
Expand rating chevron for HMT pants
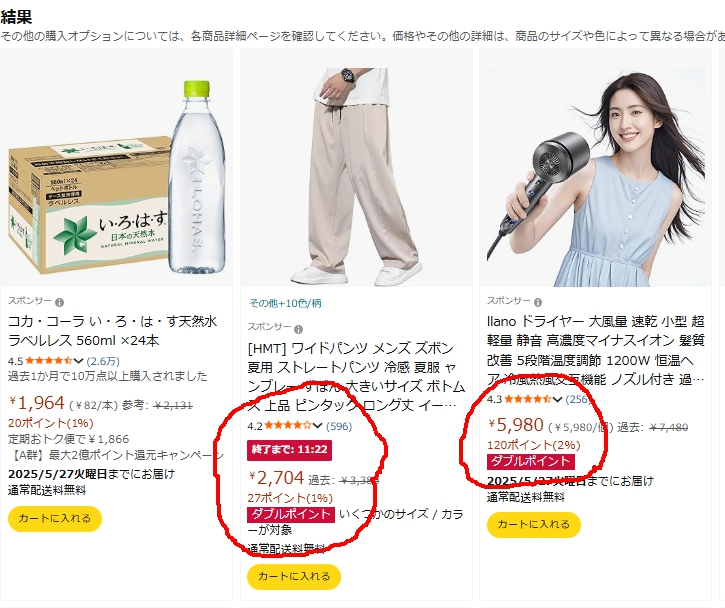pyautogui.click(x=317, y=426)
